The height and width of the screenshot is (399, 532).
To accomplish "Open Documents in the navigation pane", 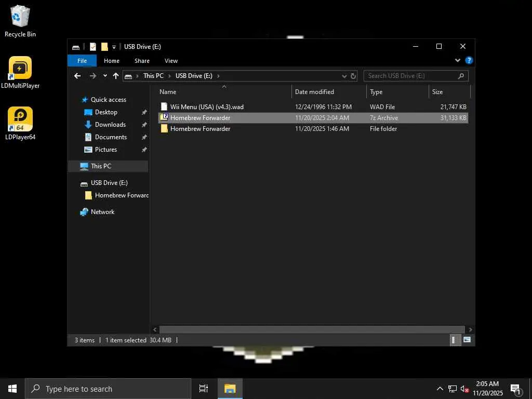I will pyautogui.click(x=111, y=137).
